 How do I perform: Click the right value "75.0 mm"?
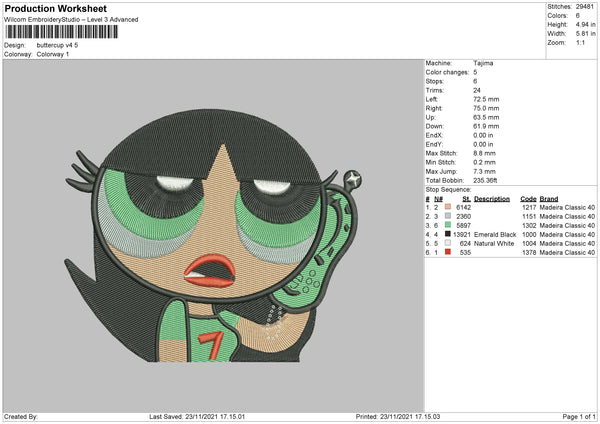[x=486, y=108]
